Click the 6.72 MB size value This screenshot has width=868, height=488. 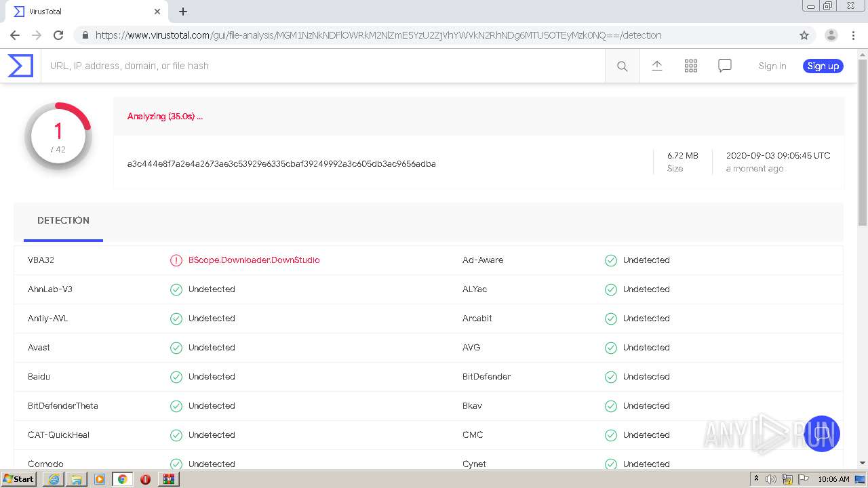(x=682, y=156)
